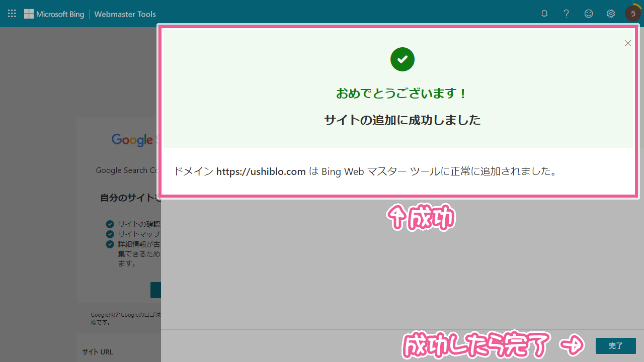Image resolution: width=644 pixels, height=362 pixels.
Task: Close the success dialog with X
Action: click(x=628, y=43)
